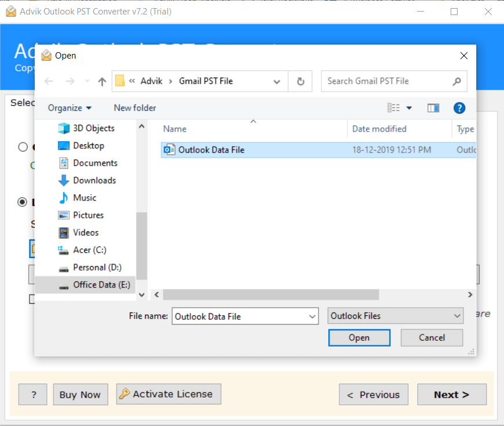Image resolution: width=504 pixels, height=426 pixels.
Task: Click the search magnifier icon
Action: pyautogui.click(x=457, y=82)
